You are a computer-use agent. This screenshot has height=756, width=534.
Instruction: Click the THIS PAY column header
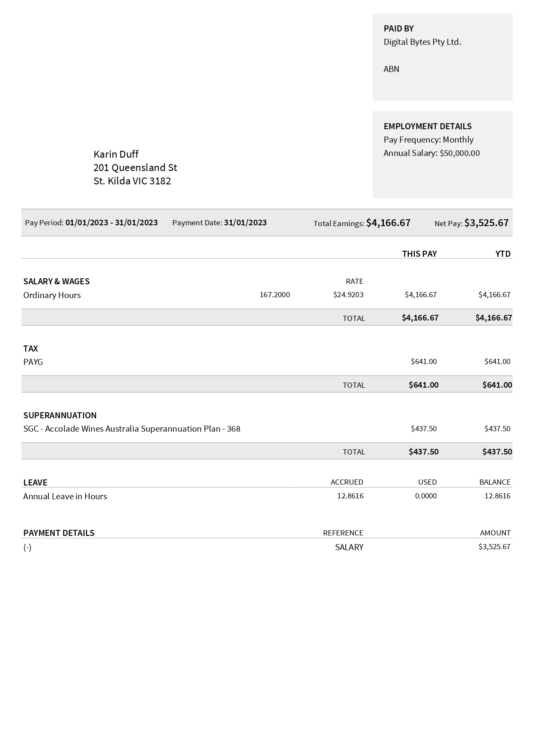pyautogui.click(x=419, y=254)
